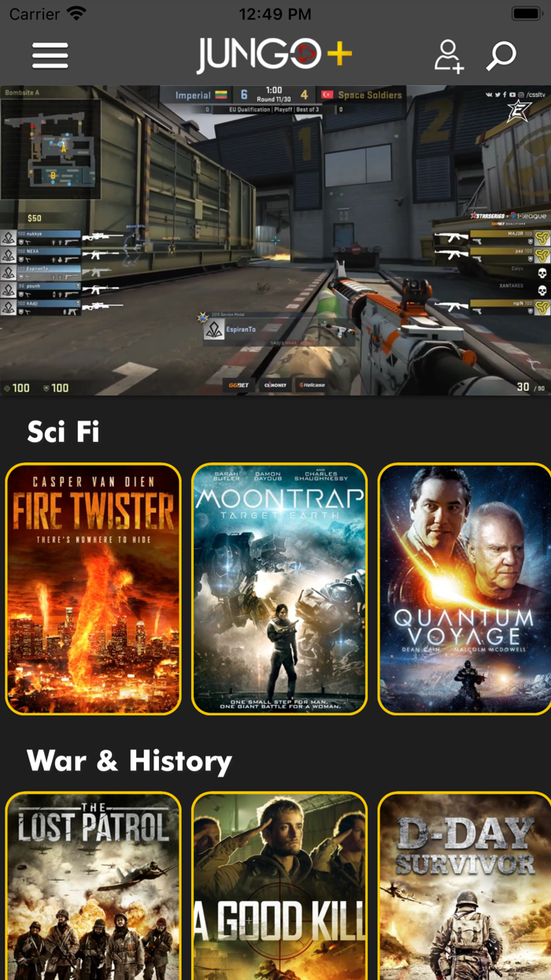The width and height of the screenshot is (551, 980).
Task: Tap the Jungo+ logo in header
Action: tap(274, 55)
